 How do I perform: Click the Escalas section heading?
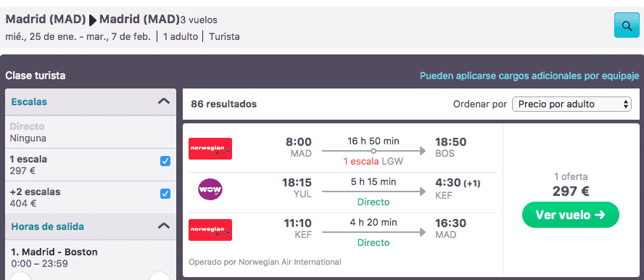[29, 102]
